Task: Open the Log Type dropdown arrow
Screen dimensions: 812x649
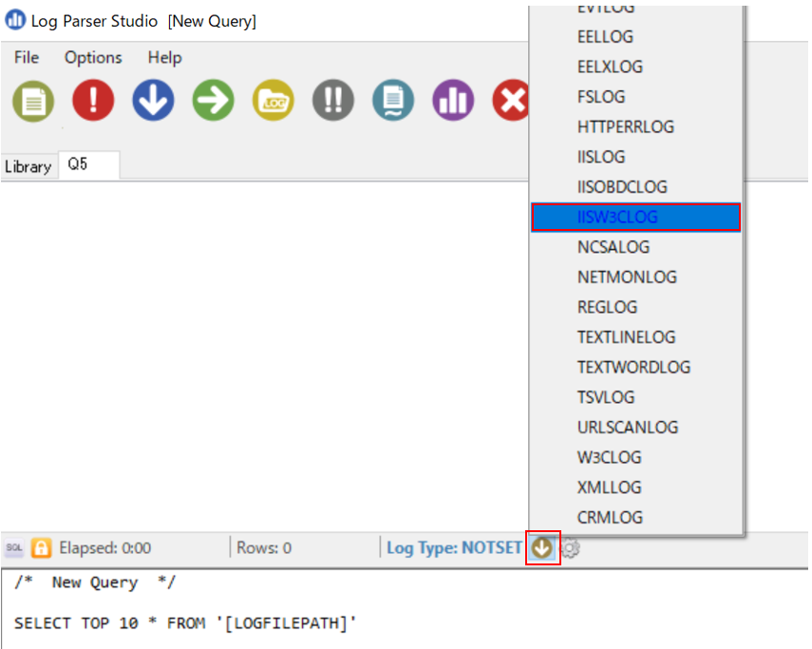Action: (542, 548)
